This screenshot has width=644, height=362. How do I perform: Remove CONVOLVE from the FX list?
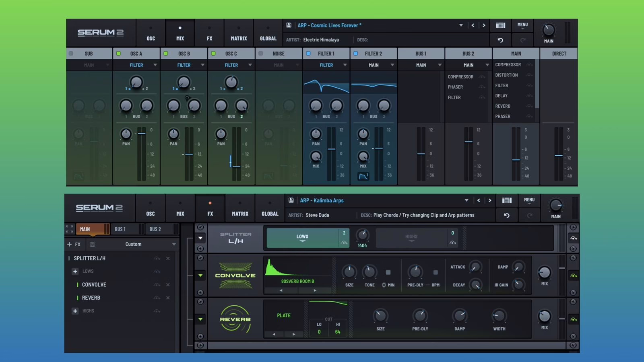(x=168, y=284)
